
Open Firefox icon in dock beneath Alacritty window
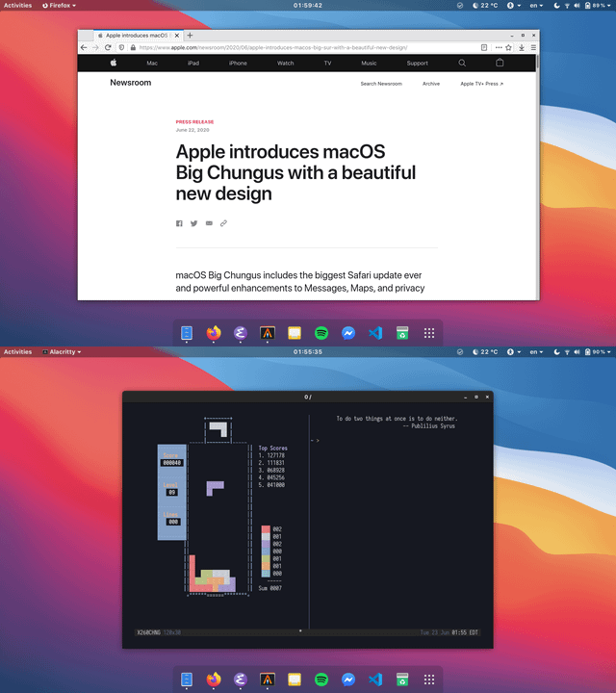[x=214, y=680]
